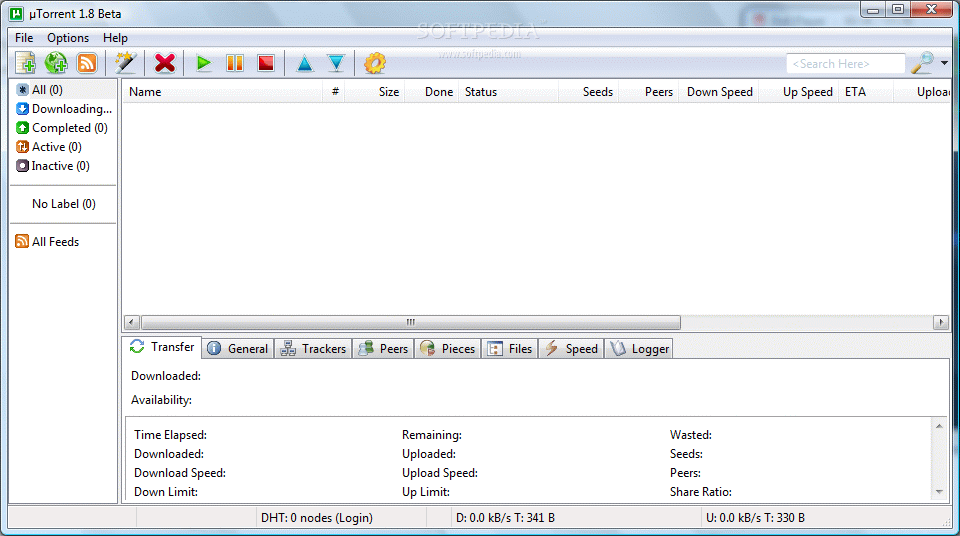Click Move Down Queue arrow icon
960x536 pixels.
(x=336, y=63)
